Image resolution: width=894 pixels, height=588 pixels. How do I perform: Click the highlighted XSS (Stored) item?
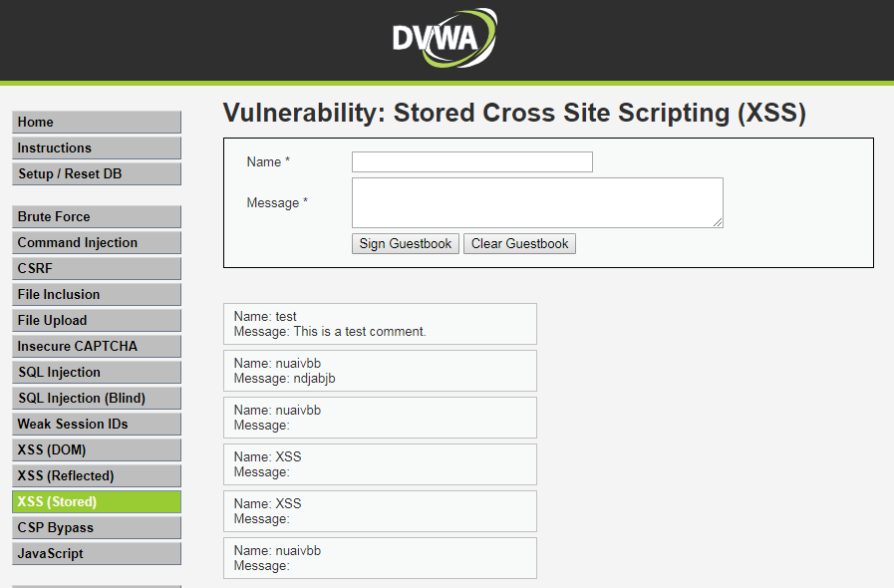pyautogui.click(x=97, y=502)
